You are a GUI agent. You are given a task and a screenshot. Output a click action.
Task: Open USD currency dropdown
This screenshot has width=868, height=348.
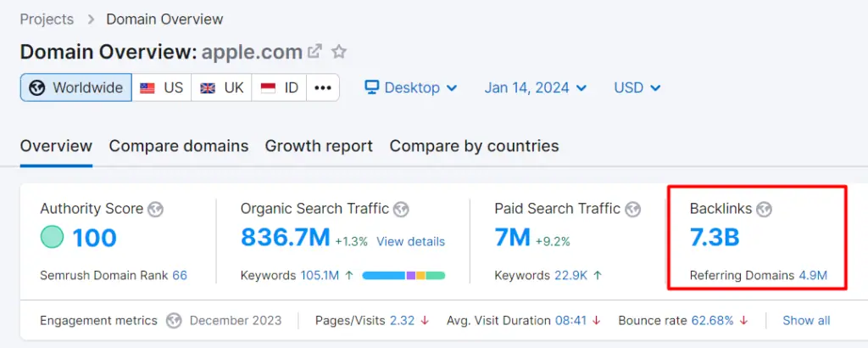pyautogui.click(x=637, y=87)
